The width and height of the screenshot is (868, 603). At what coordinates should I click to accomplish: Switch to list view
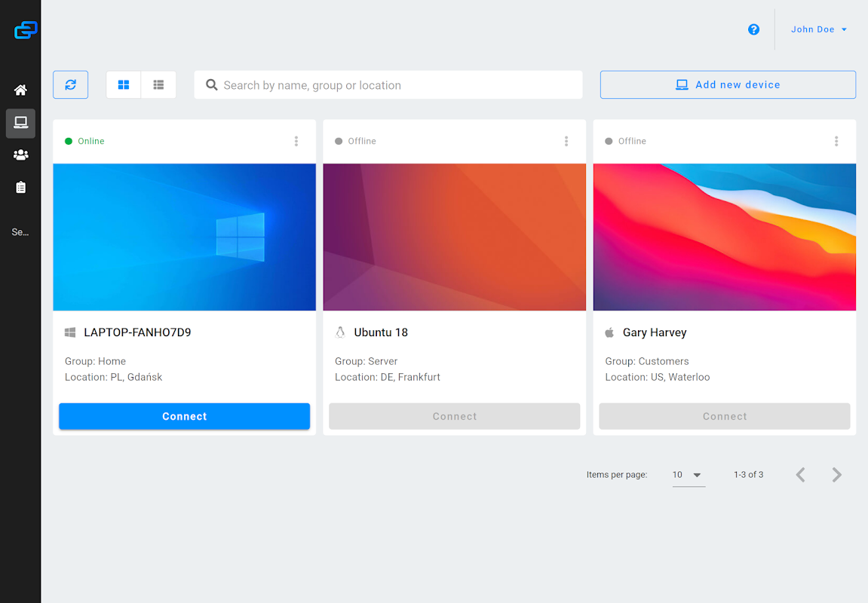tap(158, 84)
